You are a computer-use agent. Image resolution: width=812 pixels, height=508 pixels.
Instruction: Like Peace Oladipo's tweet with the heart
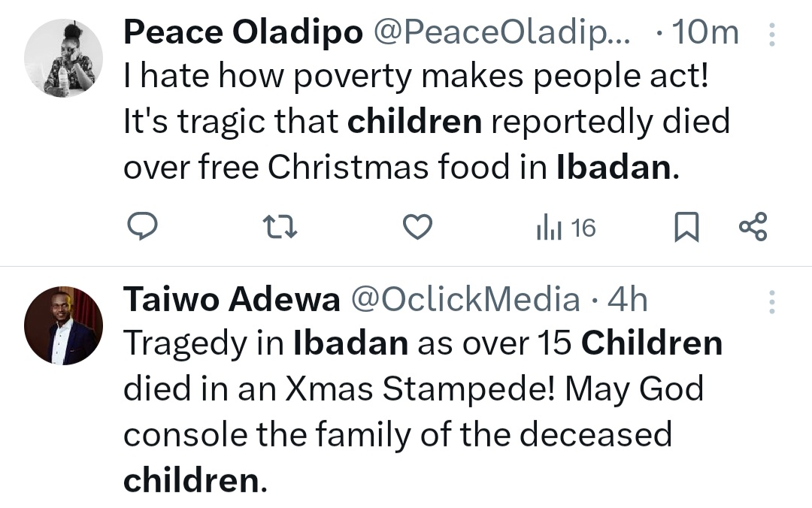(x=417, y=226)
